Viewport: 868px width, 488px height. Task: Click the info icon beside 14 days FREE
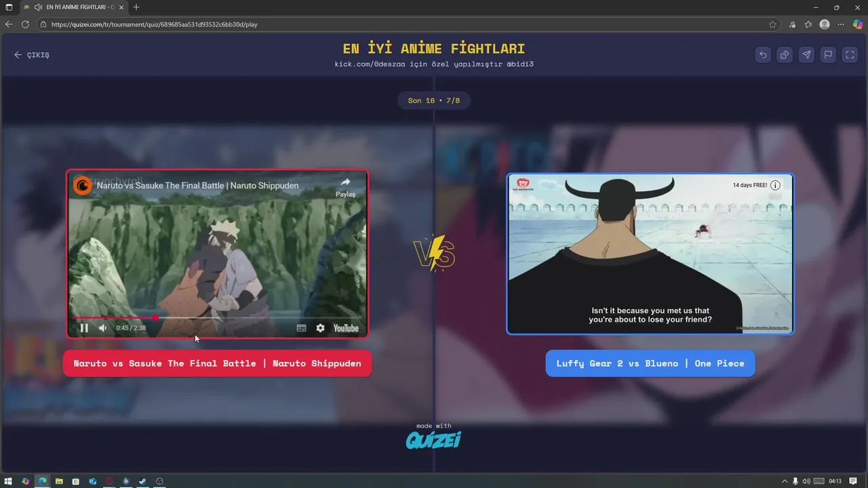click(775, 186)
